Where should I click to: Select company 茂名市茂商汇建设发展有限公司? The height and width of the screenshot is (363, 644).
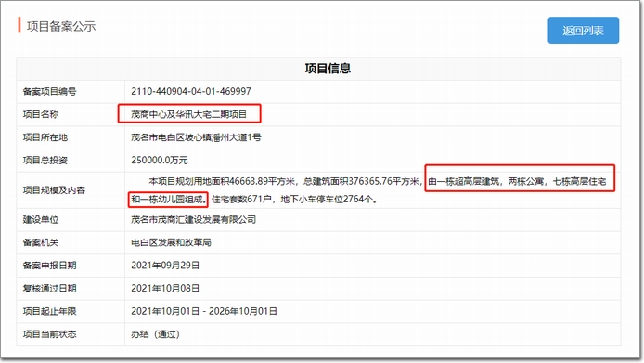193,219
